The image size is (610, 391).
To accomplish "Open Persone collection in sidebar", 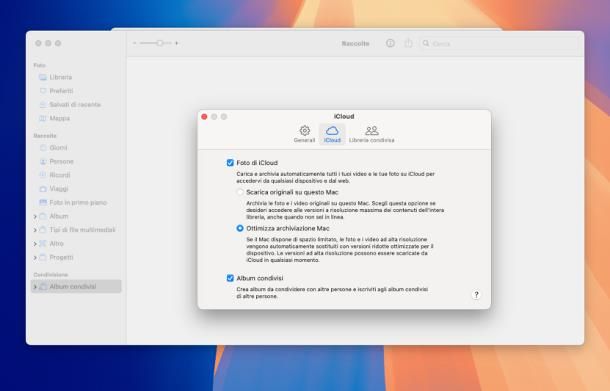I will (x=61, y=161).
